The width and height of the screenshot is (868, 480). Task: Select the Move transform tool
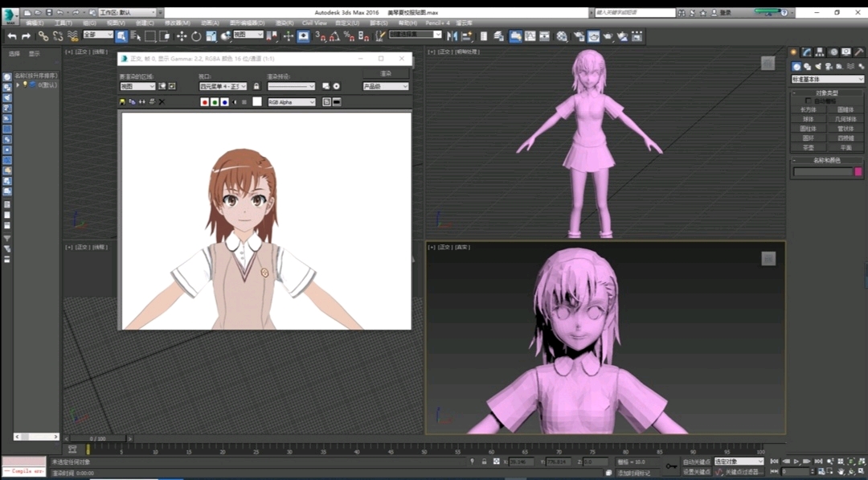click(x=182, y=36)
